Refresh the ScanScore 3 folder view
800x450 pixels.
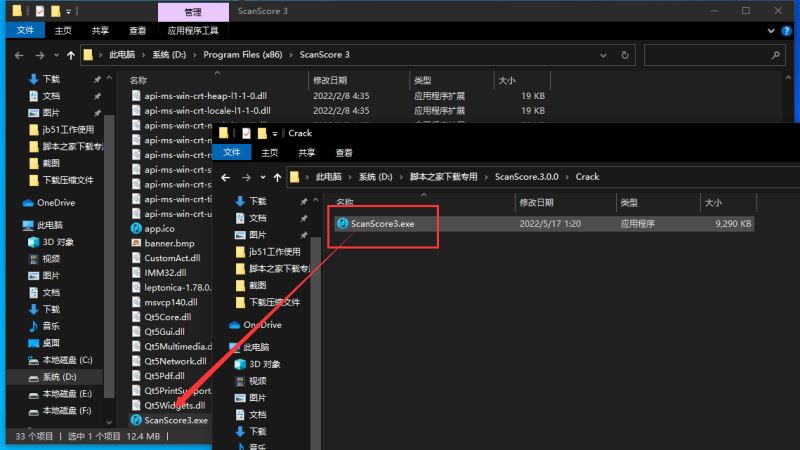(x=624, y=55)
